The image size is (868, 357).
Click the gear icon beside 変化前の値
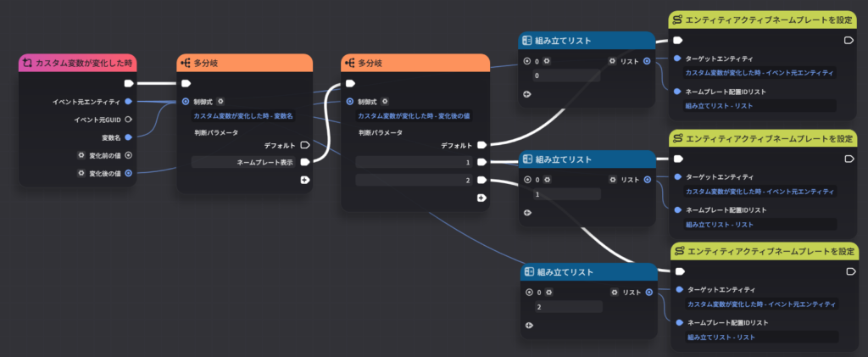(81, 155)
